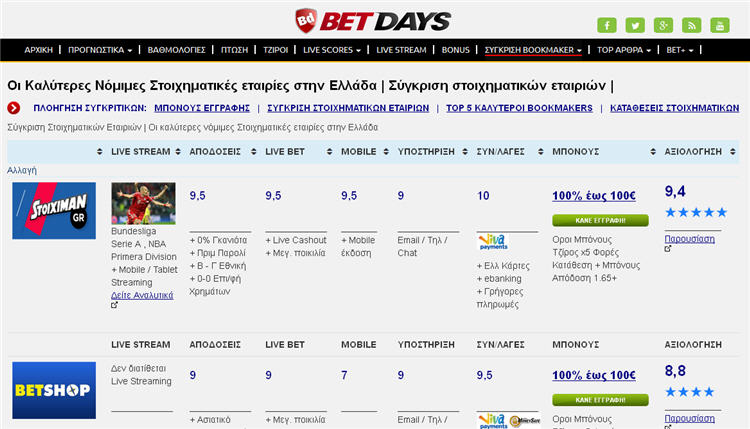Image resolution: width=750 pixels, height=429 pixels.
Task: Expand the BET+ dropdown menu
Action: coord(680,50)
